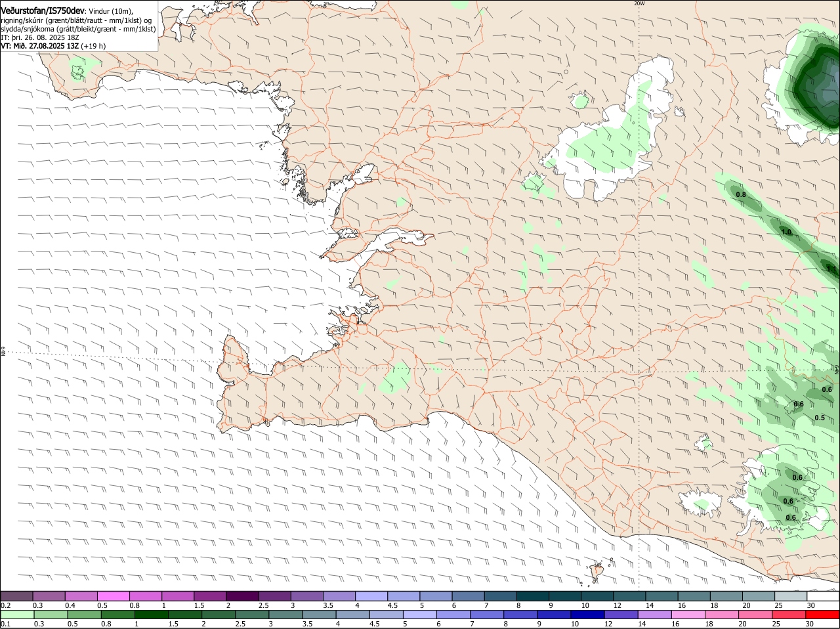The width and height of the screenshot is (840, 629).
Task: Select the second snow swatch labeled 0.3
Action: [49, 596]
